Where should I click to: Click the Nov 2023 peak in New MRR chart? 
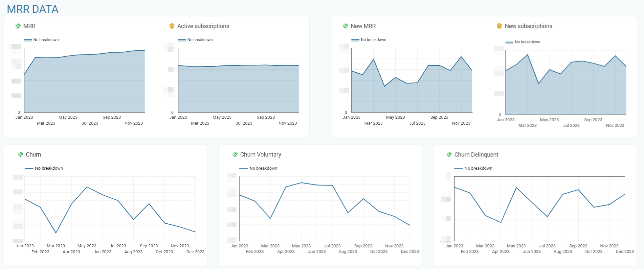[461, 57]
